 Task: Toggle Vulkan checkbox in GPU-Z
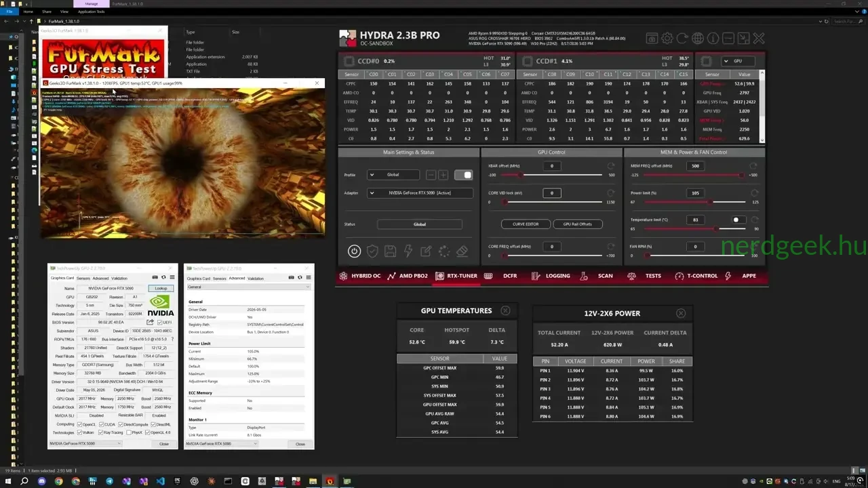tap(79, 432)
